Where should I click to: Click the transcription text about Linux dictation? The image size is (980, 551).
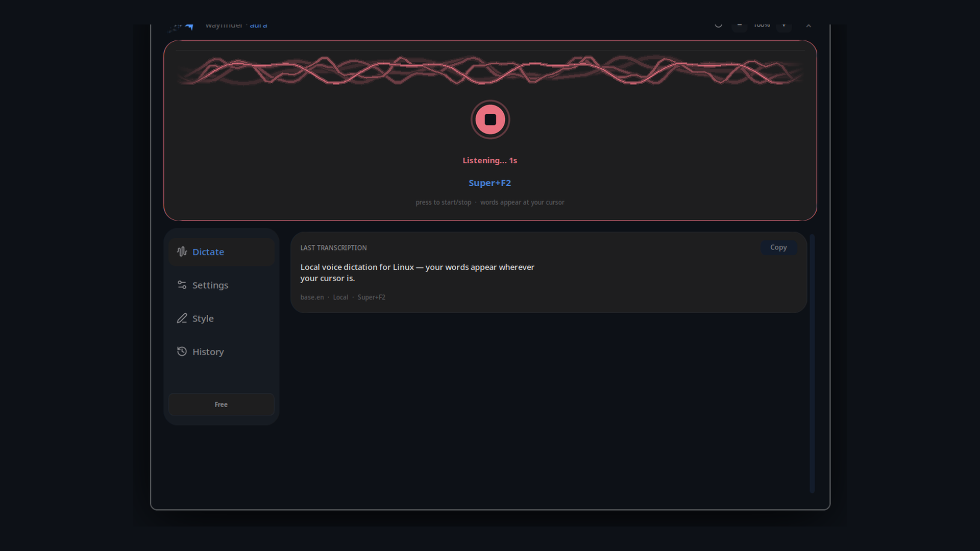point(417,273)
